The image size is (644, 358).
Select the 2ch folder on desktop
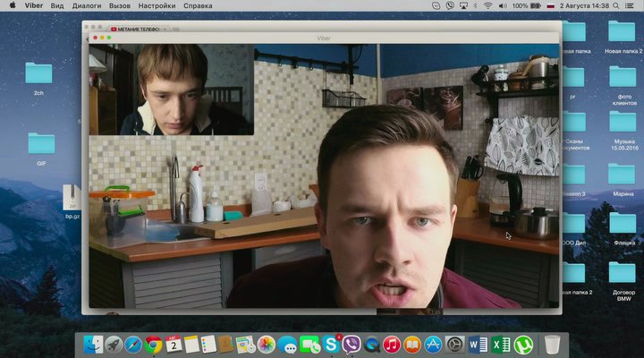(x=39, y=77)
